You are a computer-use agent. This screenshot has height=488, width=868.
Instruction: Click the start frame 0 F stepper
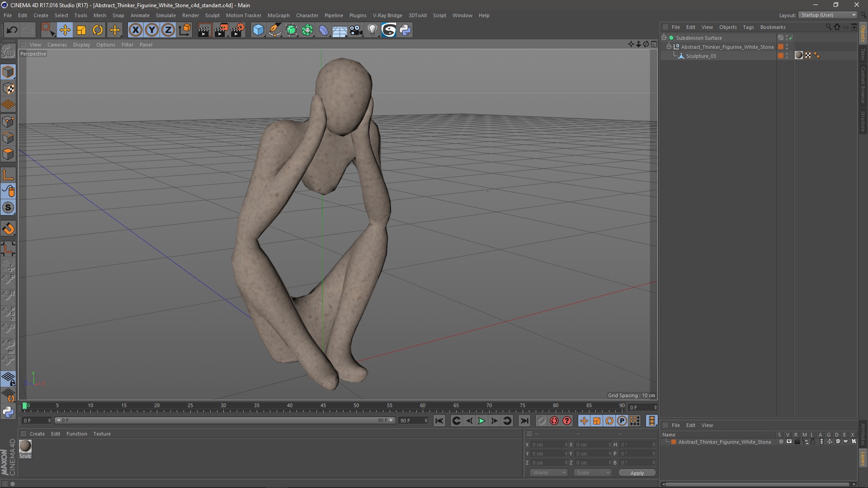point(49,421)
